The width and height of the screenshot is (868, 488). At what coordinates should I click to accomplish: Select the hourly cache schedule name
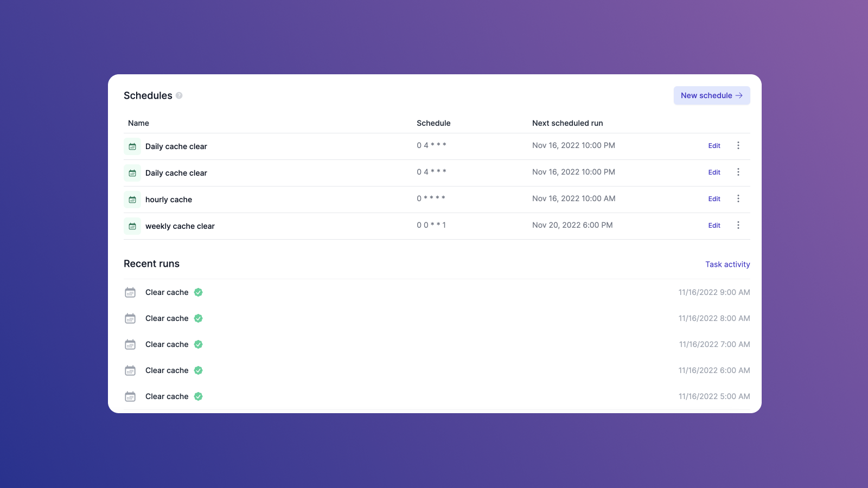point(169,200)
